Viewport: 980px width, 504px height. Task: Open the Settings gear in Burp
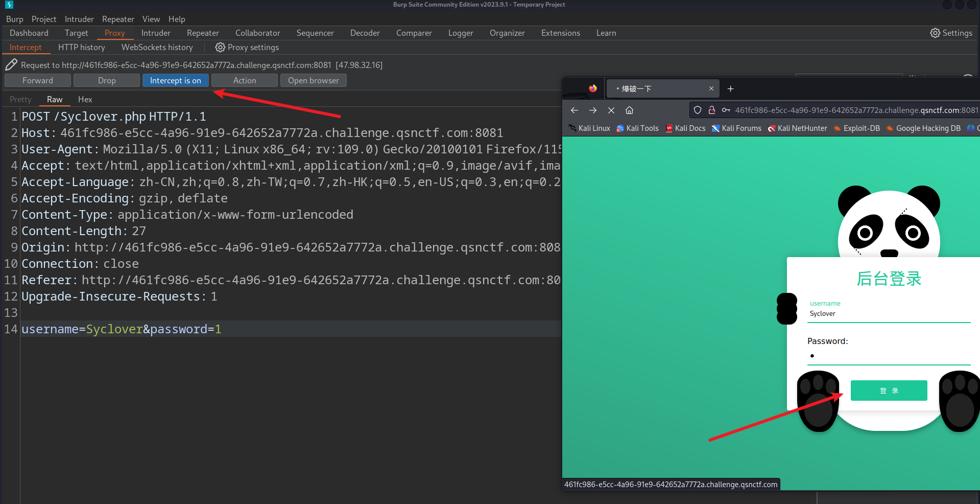tap(951, 33)
